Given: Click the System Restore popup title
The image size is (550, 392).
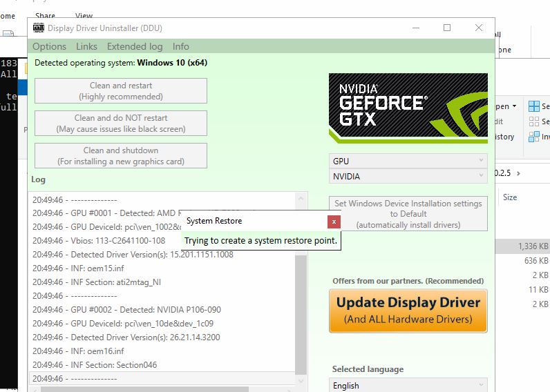Looking at the screenshot, I should 214,221.
